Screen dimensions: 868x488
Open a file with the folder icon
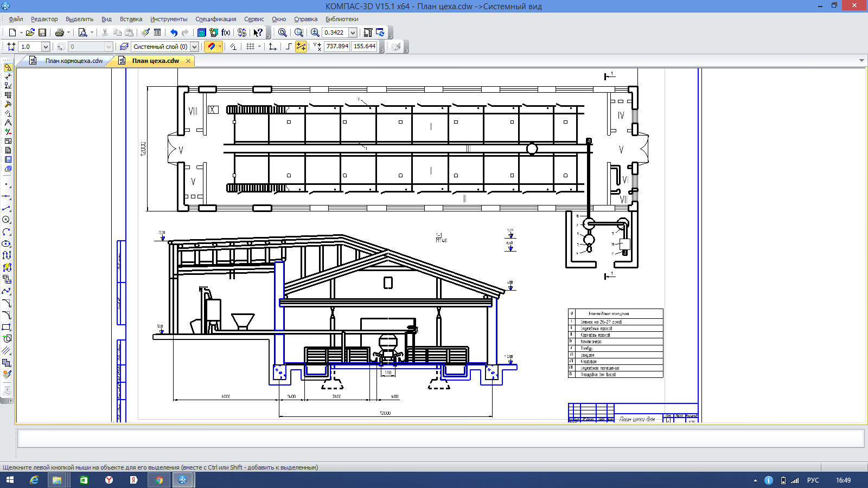click(x=30, y=33)
